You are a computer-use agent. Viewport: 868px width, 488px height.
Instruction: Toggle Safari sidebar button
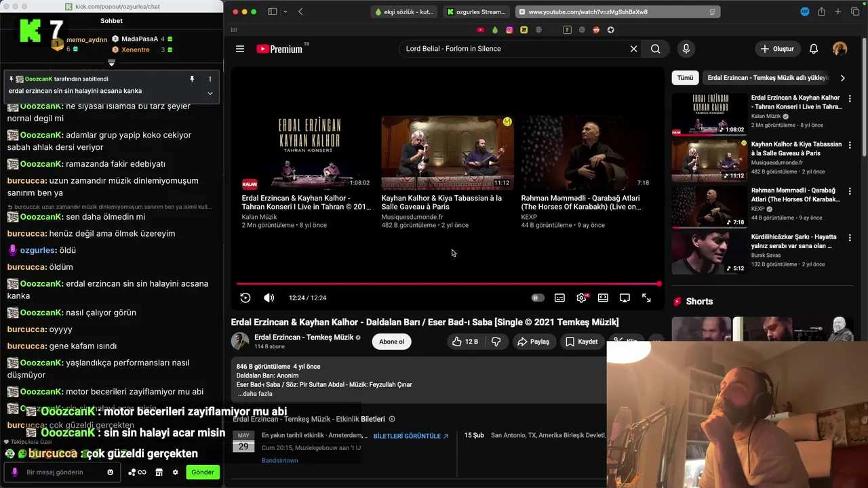[x=272, y=12]
